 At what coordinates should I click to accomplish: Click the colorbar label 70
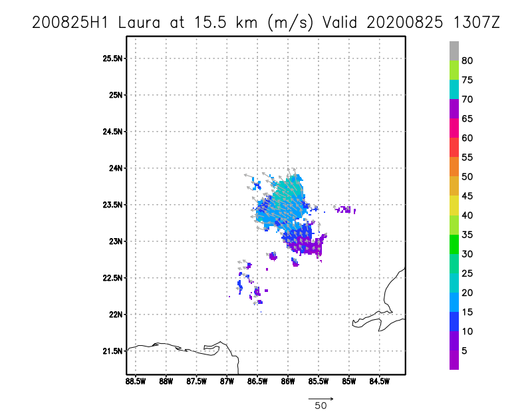point(467,100)
